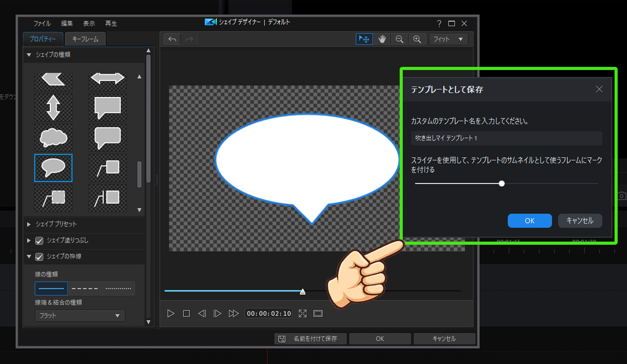Select the move/select tool in the toolbar
Image resolution: width=627 pixels, height=364 pixels.
(364, 39)
